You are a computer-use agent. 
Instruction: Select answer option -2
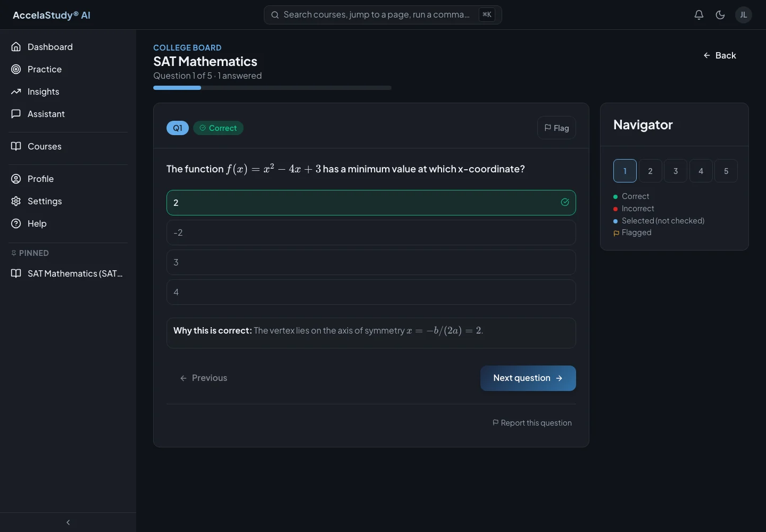[371, 232]
